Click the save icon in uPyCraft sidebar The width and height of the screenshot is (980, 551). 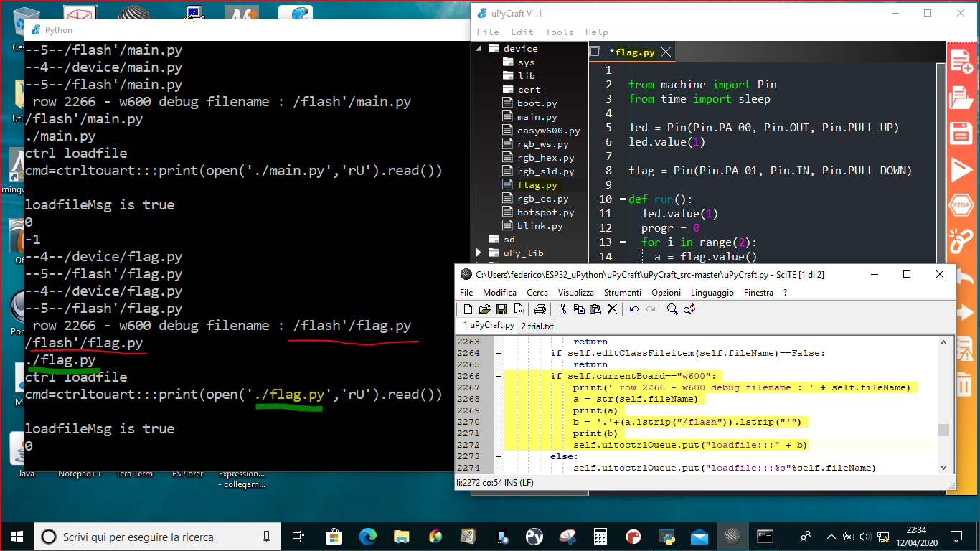coord(961,133)
